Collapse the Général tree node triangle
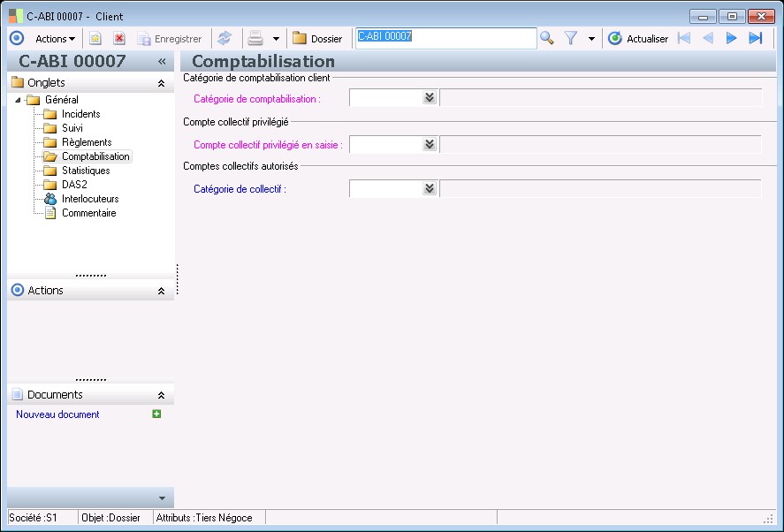This screenshot has height=532, width=784. (x=18, y=100)
